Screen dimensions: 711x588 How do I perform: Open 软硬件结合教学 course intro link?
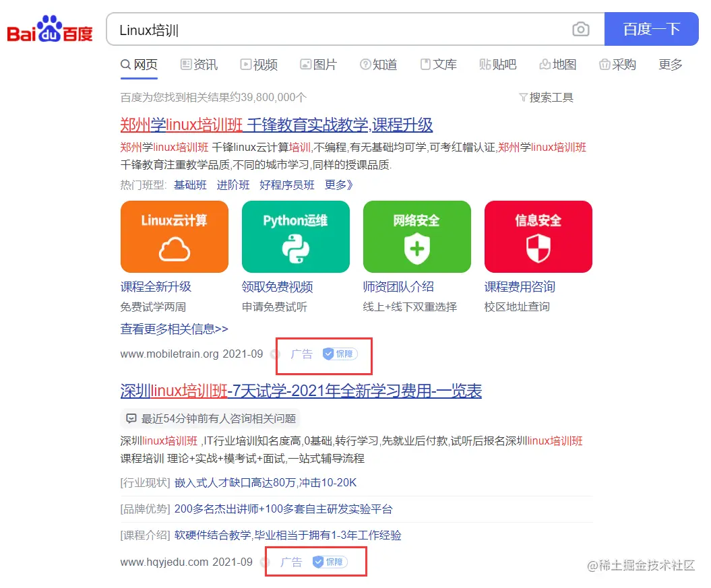(x=288, y=535)
